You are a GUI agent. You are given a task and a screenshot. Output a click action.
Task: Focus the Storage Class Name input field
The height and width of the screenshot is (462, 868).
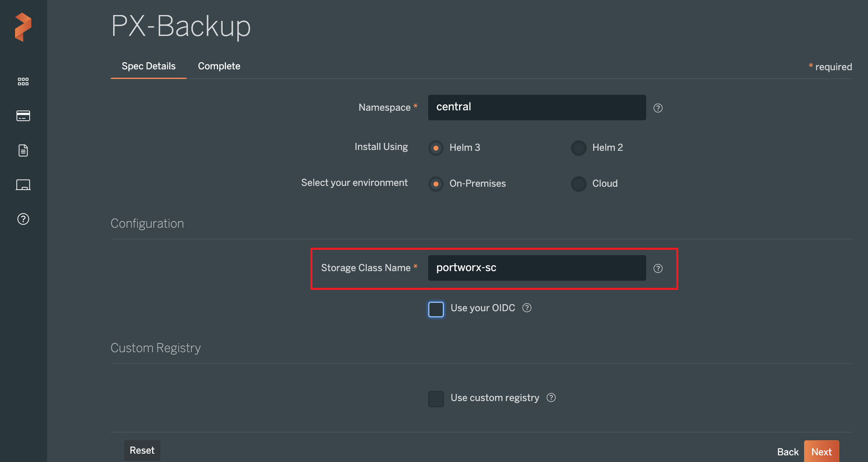click(537, 268)
